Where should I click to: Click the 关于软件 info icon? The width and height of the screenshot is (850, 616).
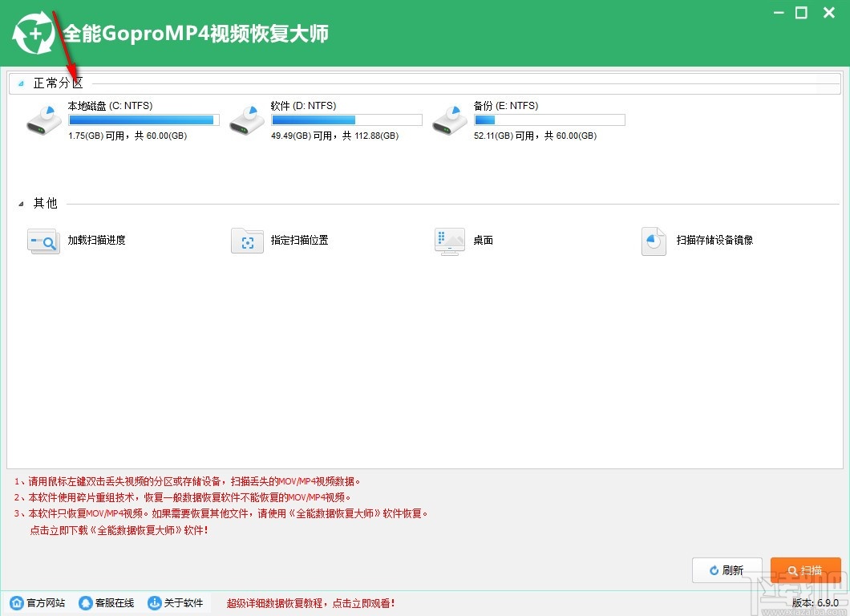coord(155,603)
